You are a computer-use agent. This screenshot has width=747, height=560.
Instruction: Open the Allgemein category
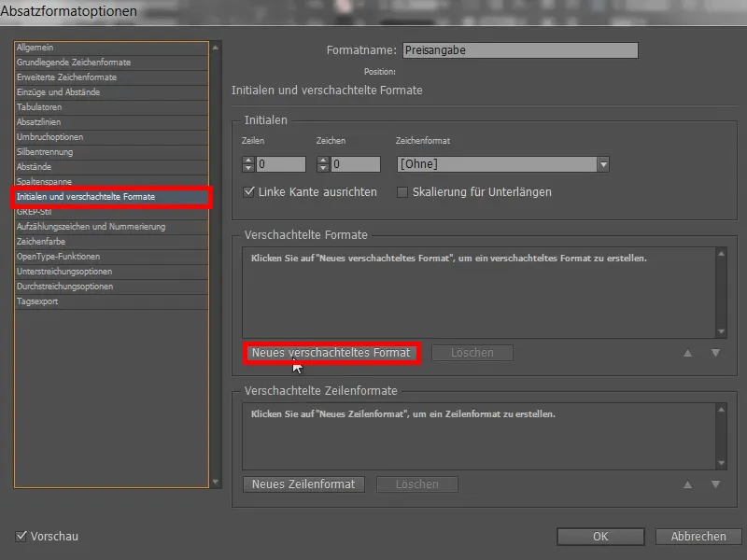pyautogui.click(x=111, y=48)
